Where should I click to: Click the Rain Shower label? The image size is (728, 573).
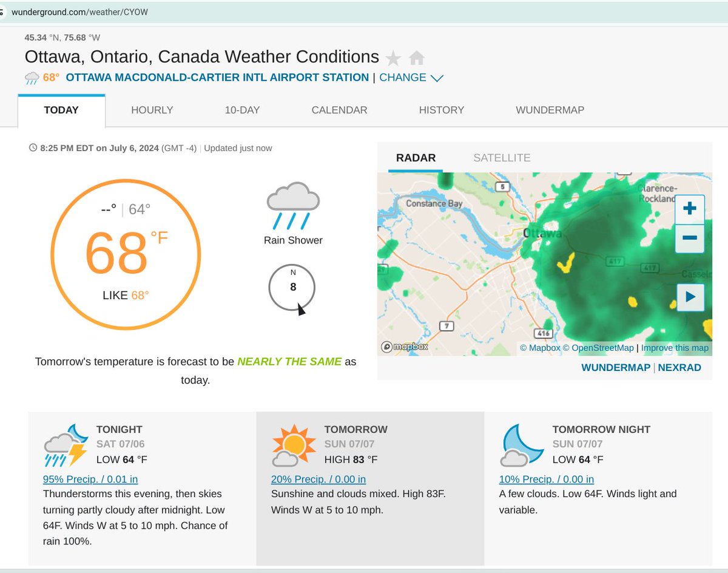point(293,240)
